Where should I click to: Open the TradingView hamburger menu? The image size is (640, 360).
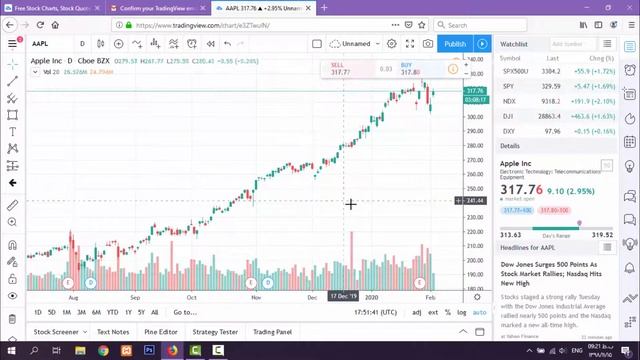tap(13, 44)
